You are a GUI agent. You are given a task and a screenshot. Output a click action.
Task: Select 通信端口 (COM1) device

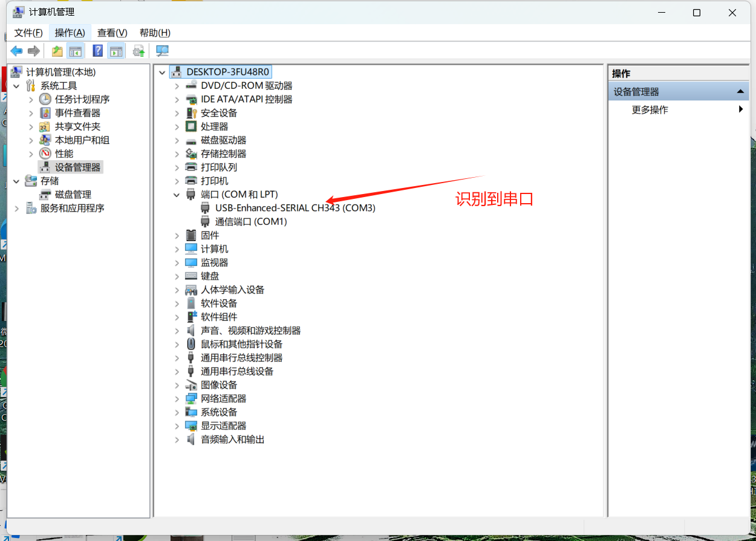(x=251, y=222)
